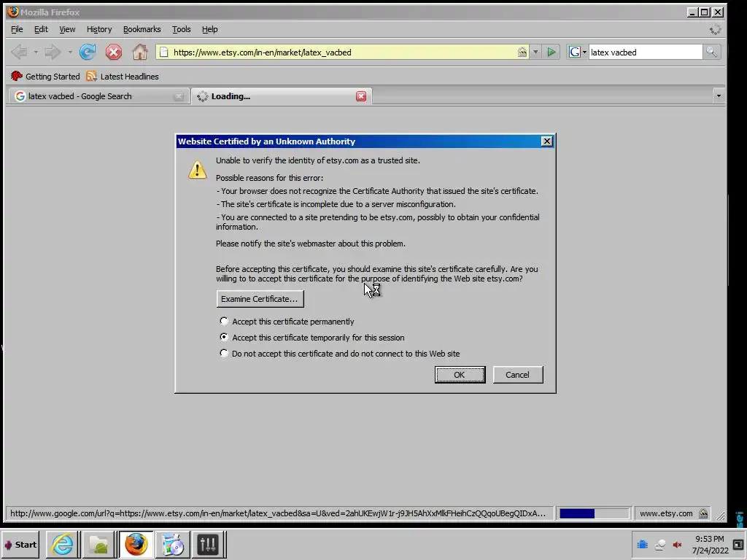
Task: Click the show desktop tray icon
Action: (738, 544)
